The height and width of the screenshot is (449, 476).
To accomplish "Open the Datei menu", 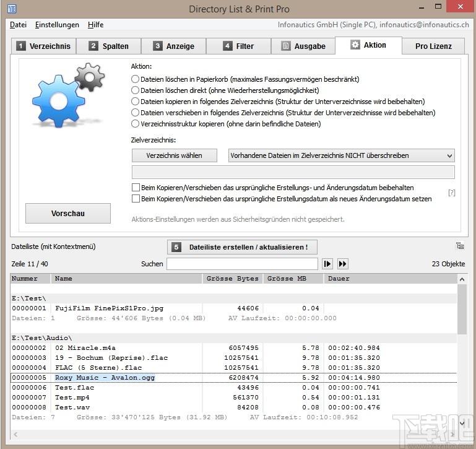I will click(18, 25).
